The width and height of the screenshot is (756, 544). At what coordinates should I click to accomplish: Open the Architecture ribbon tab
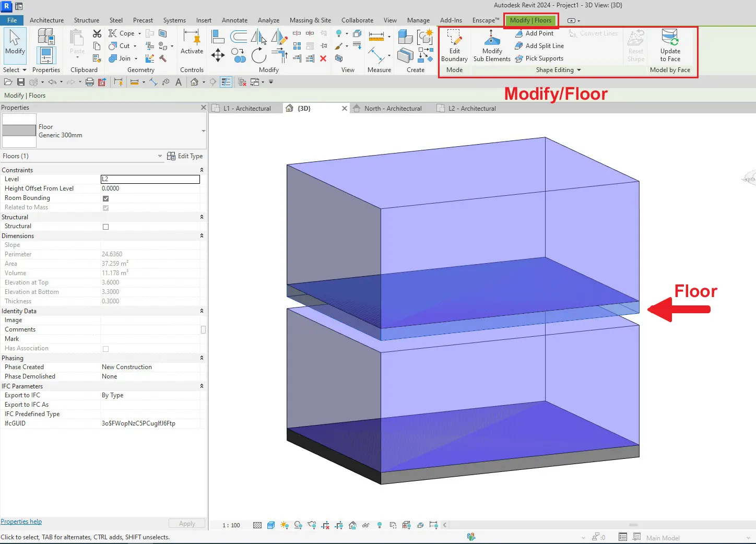point(46,20)
